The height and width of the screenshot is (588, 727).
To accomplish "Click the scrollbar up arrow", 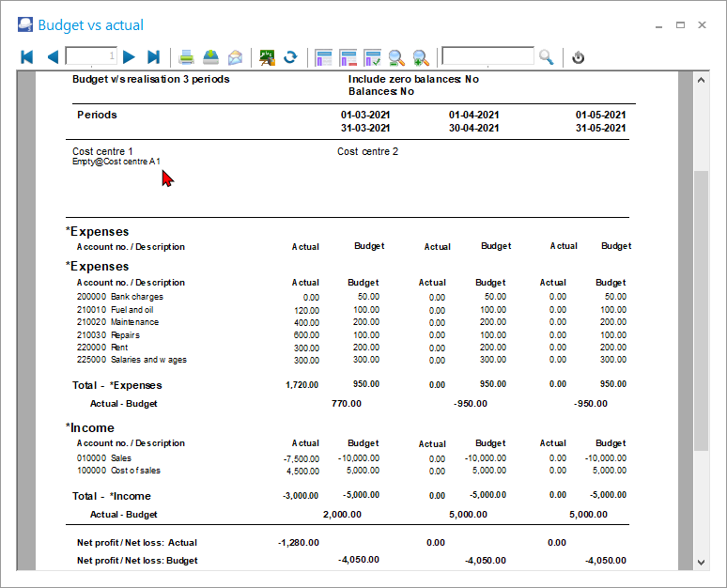I will pos(701,82).
